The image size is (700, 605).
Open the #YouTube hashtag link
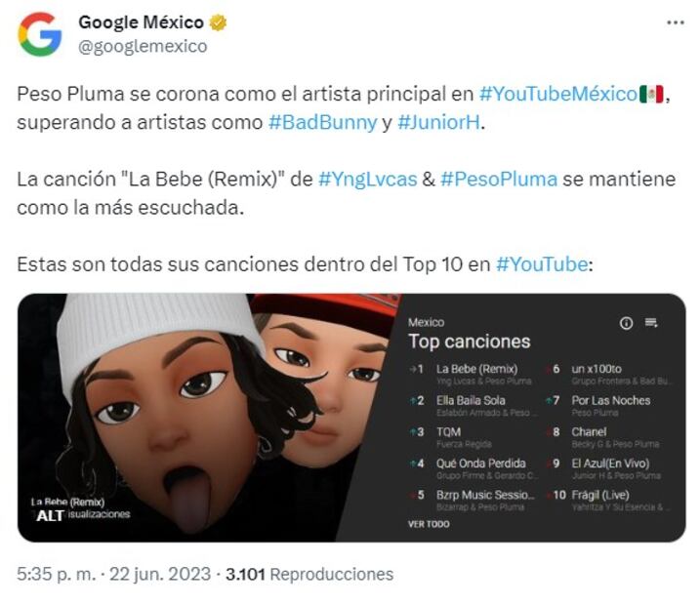542,264
